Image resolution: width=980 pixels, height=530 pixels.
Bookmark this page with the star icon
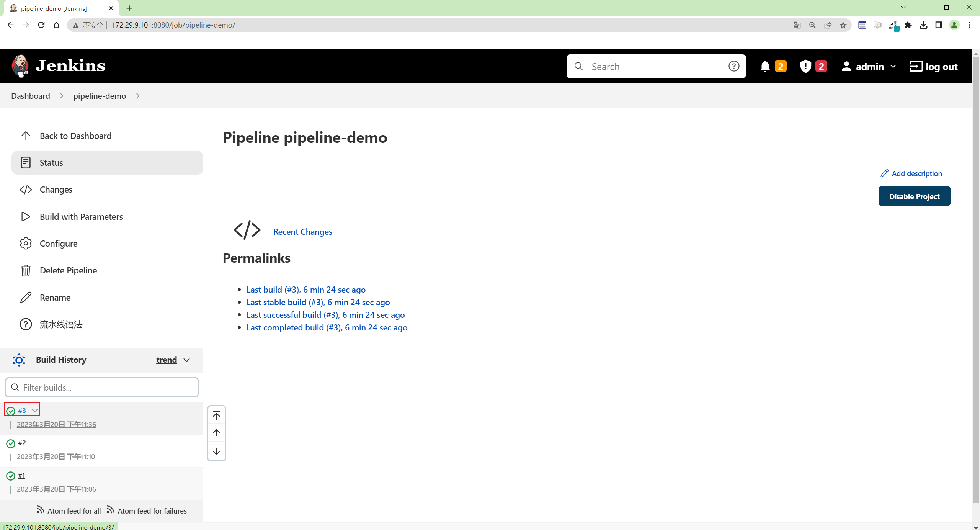843,25
